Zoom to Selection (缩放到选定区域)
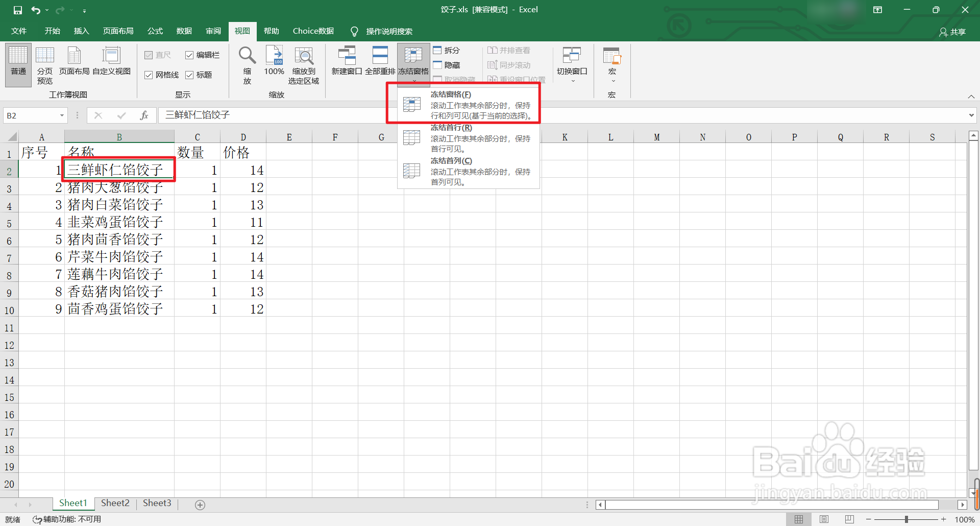Viewport: 980px width, 526px height. [x=304, y=65]
